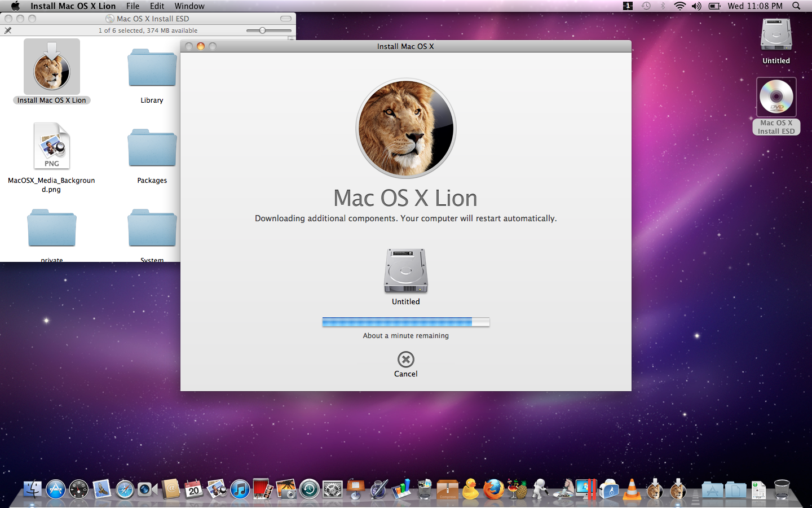Viewport: 812px width, 508px height.
Task: Open Photo Booth from the Dock
Action: 263,489
